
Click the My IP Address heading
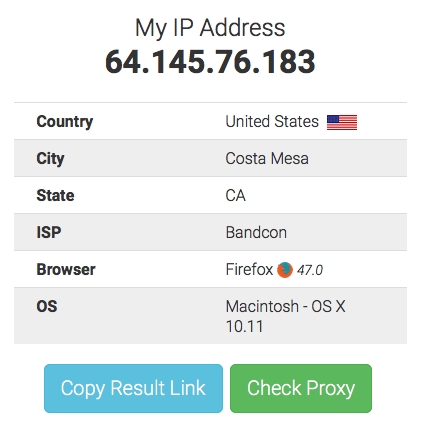click(x=210, y=28)
